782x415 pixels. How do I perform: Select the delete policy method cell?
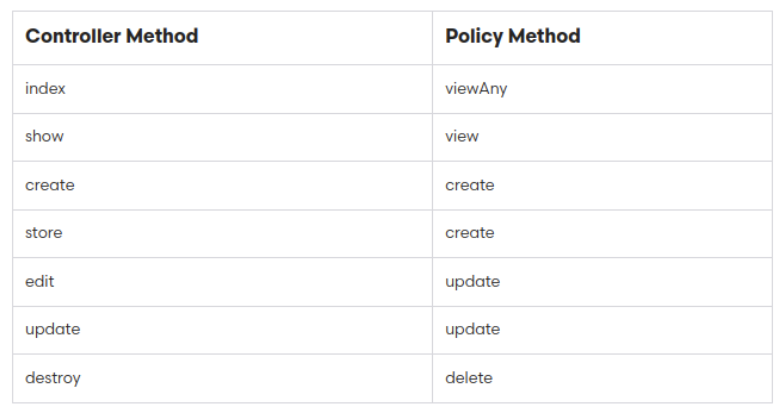[x=602, y=379]
